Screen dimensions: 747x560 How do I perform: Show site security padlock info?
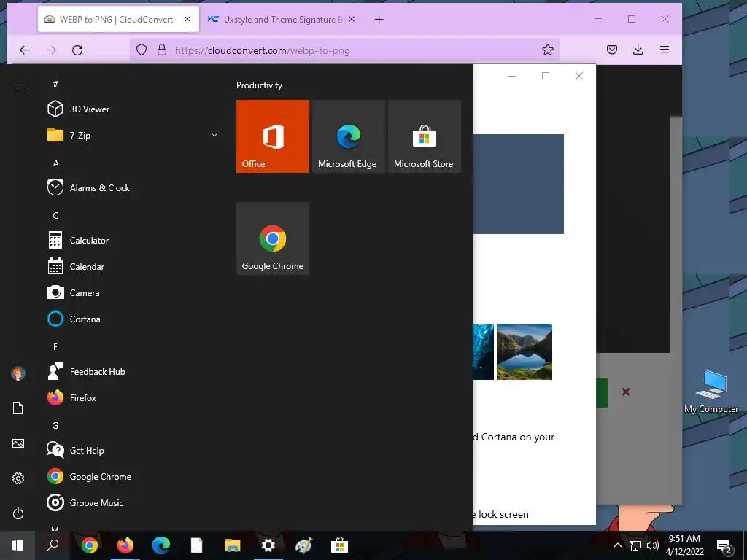coord(162,50)
